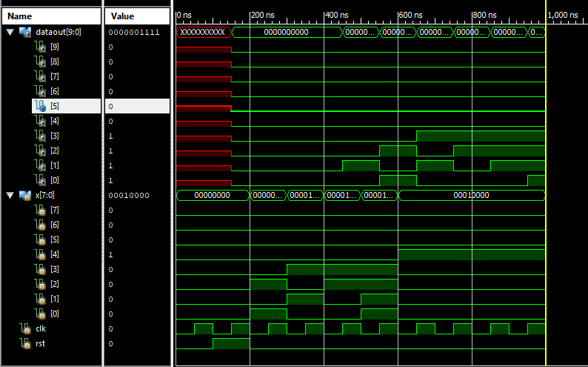Image resolution: width=588 pixels, height=367 pixels.
Task: Click the x bit [7] signal icon
Action: [x=40, y=210]
